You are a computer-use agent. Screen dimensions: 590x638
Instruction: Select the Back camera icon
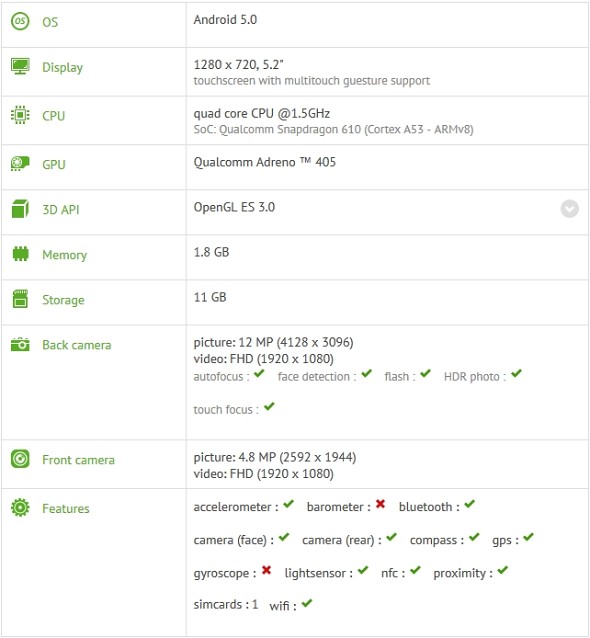click(20, 344)
